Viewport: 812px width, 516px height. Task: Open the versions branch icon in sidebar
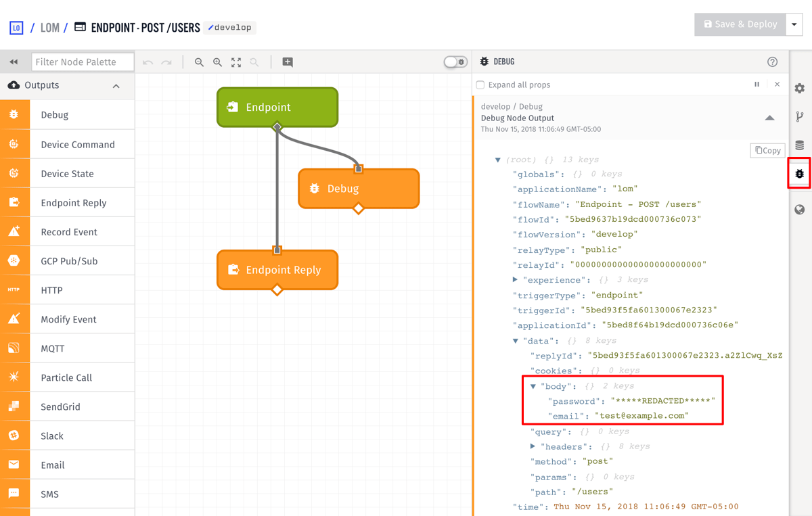click(800, 116)
